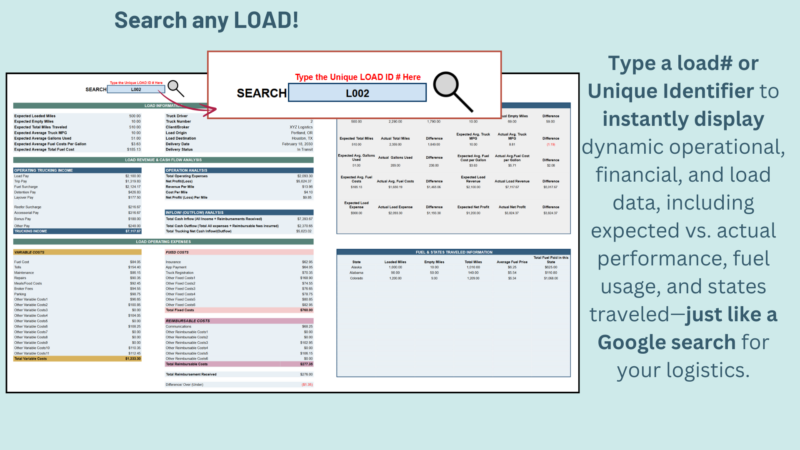Click 'Total Trucking Net Cash Inflow/(Outflow)' row
The image size is (800, 450).
[x=239, y=231]
